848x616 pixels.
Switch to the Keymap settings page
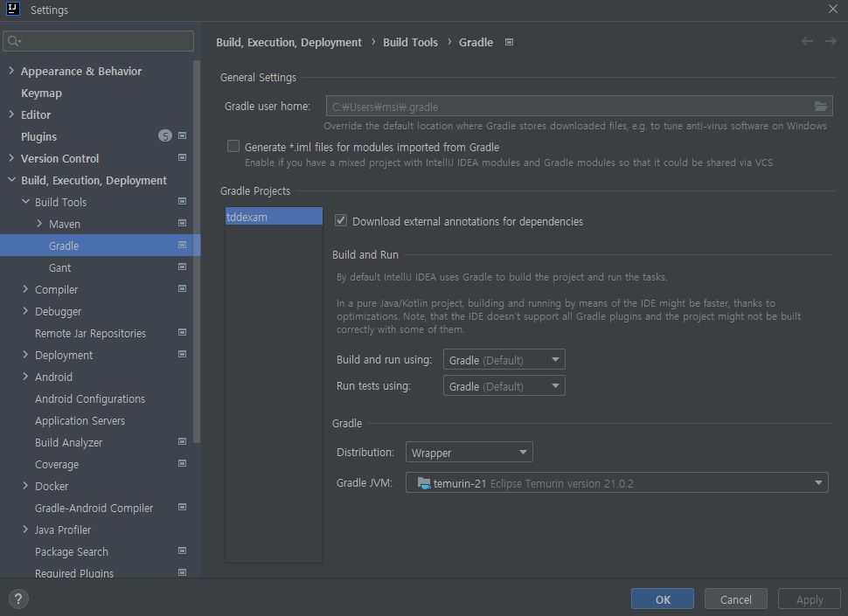point(41,93)
